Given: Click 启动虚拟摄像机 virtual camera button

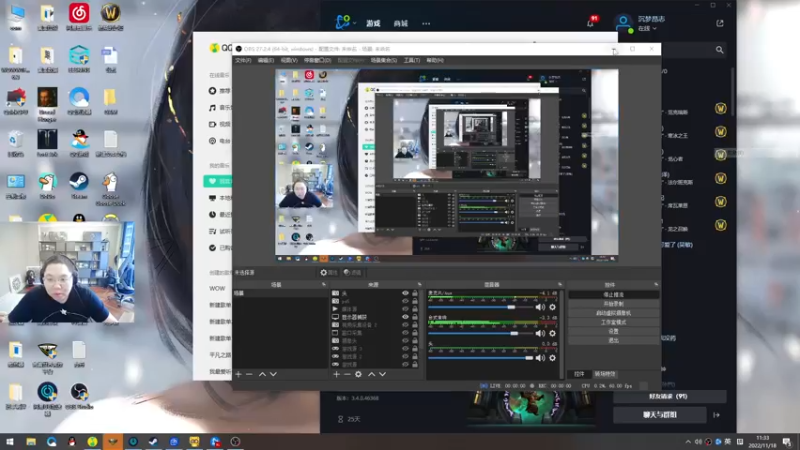Looking at the screenshot, I should click(613, 313).
